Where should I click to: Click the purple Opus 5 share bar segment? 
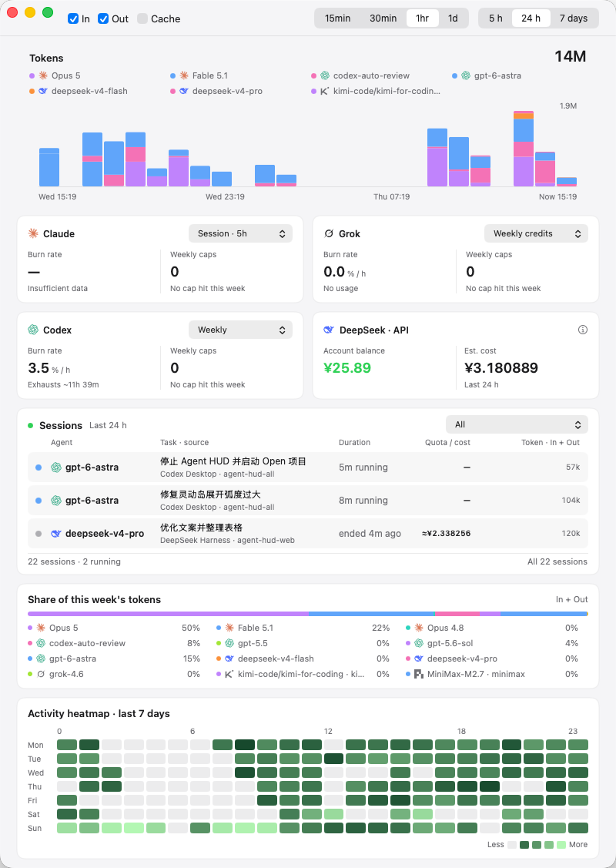(169, 614)
